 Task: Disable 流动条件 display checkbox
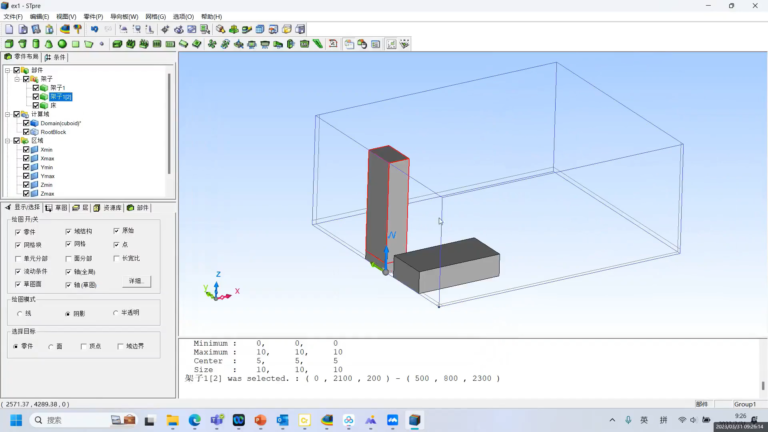click(x=18, y=271)
